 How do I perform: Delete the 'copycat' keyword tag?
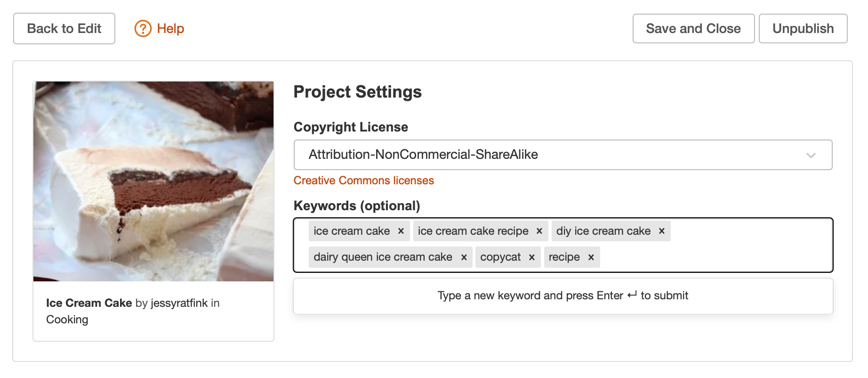(532, 257)
